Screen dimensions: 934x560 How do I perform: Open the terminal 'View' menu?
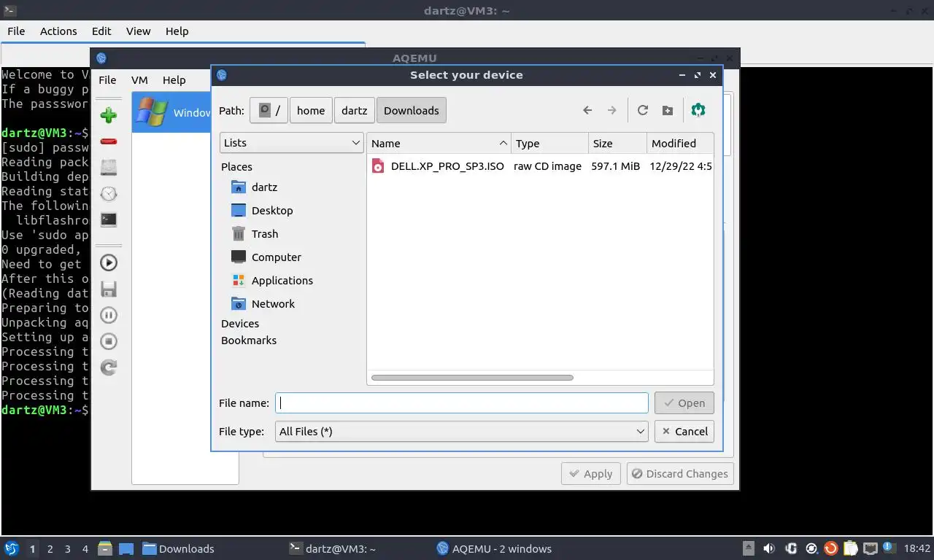point(138,31)
